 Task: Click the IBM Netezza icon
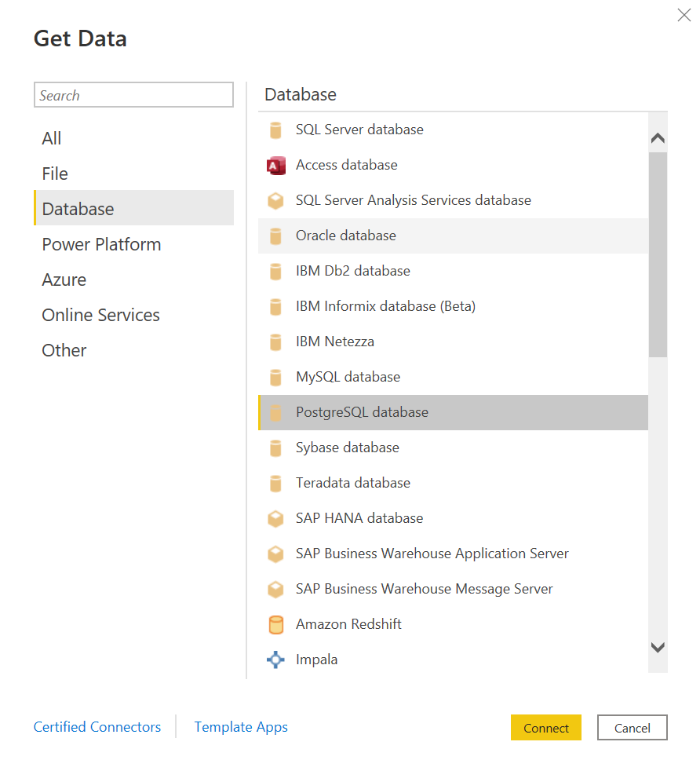point(275,342)
